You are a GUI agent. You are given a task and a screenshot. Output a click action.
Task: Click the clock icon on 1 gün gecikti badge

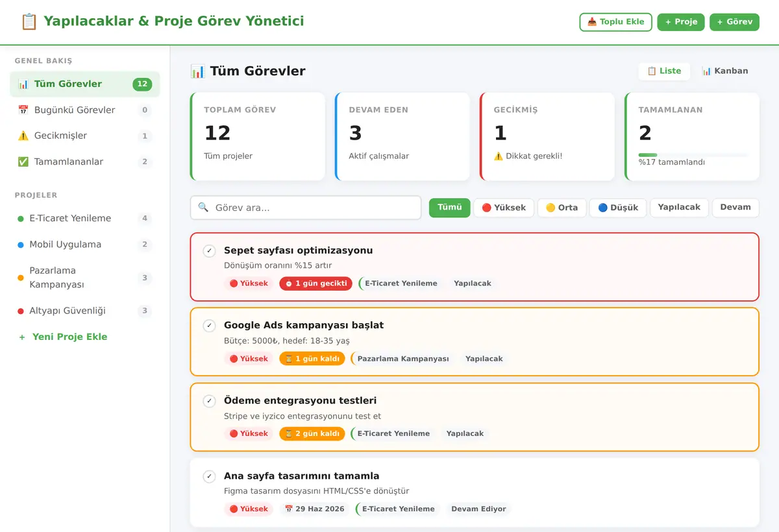[289, 284]
